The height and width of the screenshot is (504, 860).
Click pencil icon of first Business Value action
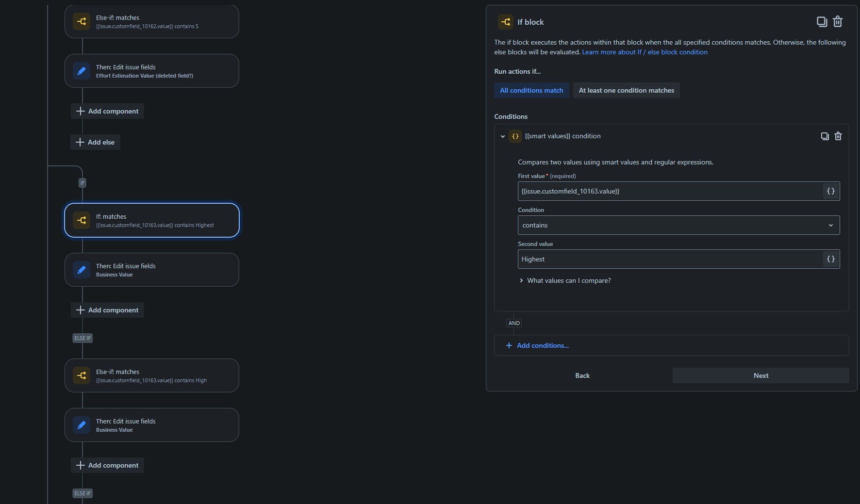coord(82,270)
